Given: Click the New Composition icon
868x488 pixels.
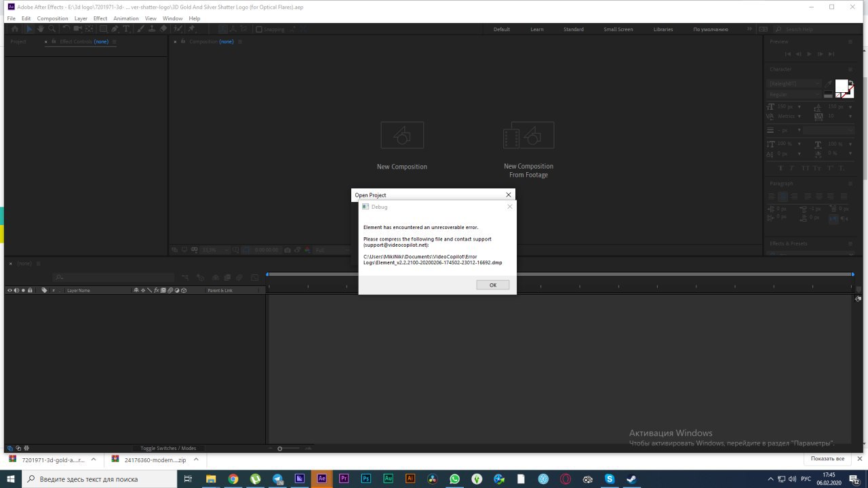Looking at the screenshot, I should tap(402, 135).
